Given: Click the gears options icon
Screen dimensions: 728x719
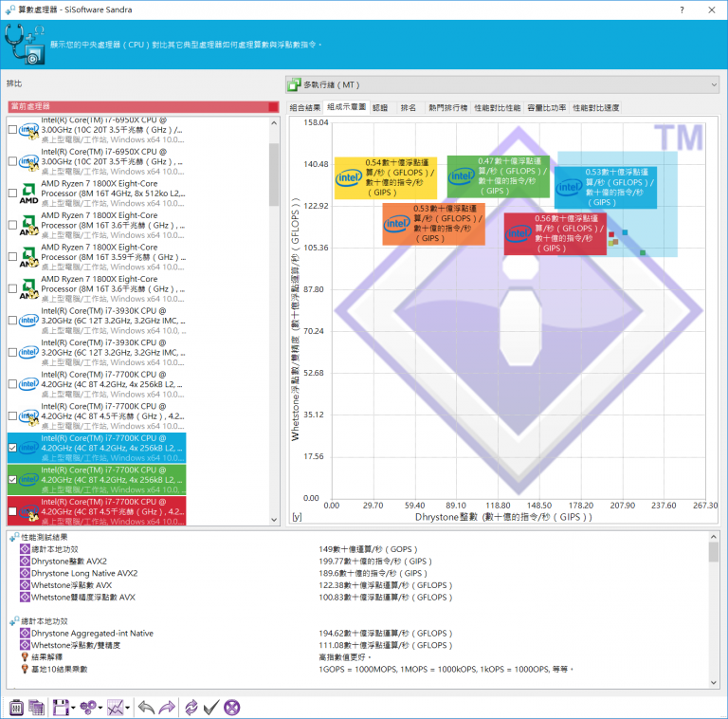Looking at the screenshot, I should (x=88, y=708).
